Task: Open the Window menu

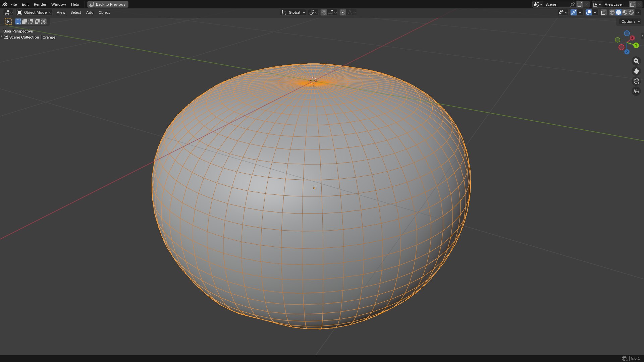Action: 58,4
